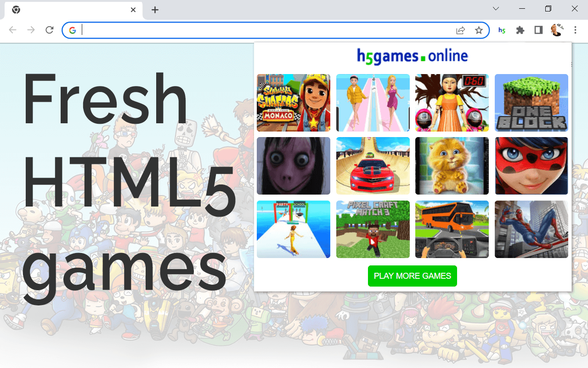Restore down the Chrome window
This screenshot has height=368, width=588.
point(548,9)
